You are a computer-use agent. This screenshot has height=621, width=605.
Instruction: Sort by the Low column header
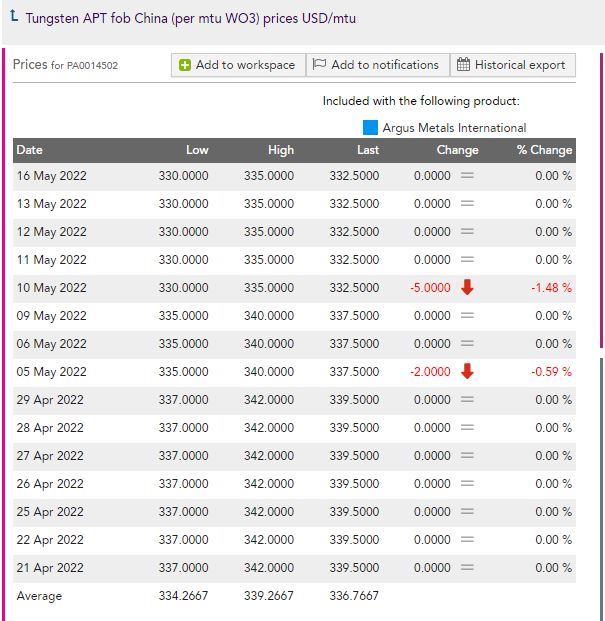pos(197,150)
